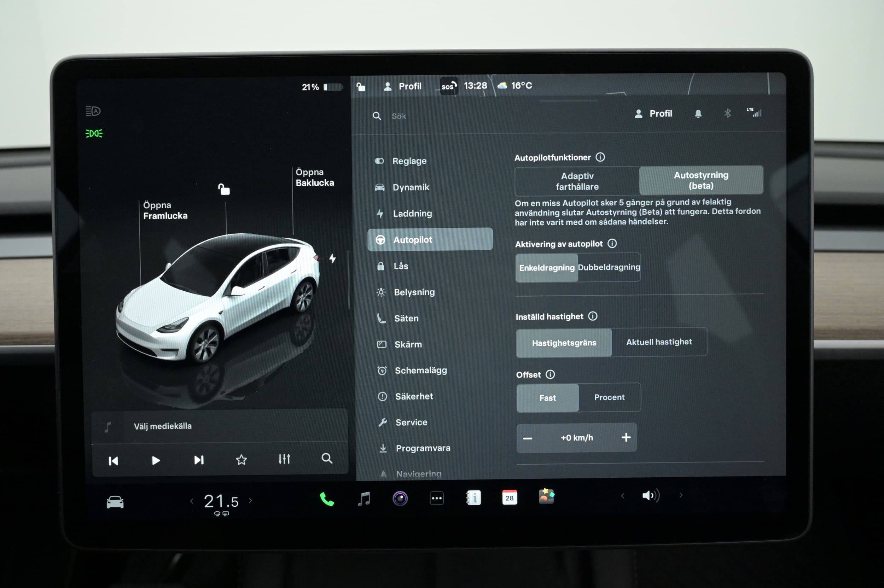
Task: Open the notification bell icon
Action: pyautogui.click(x=698, y=113)
